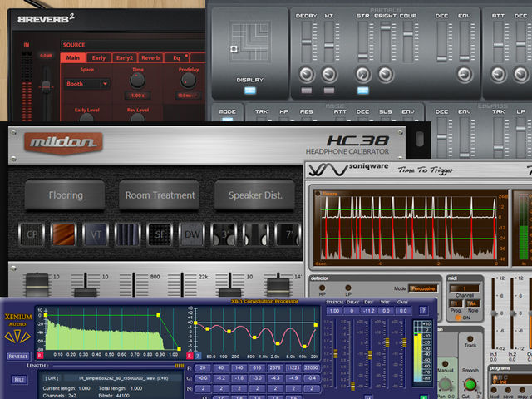
Task: Click the Dry value field -11.2
Action: (369, 310)
